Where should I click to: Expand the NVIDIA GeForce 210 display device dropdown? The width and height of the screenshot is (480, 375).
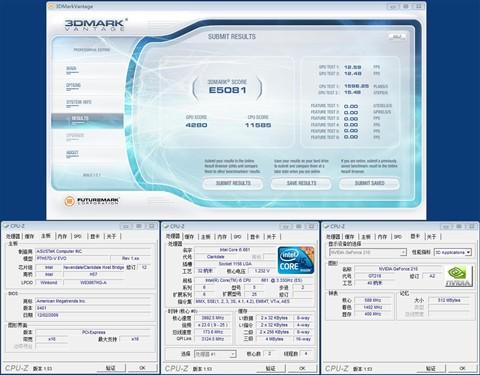click(367, 252)
